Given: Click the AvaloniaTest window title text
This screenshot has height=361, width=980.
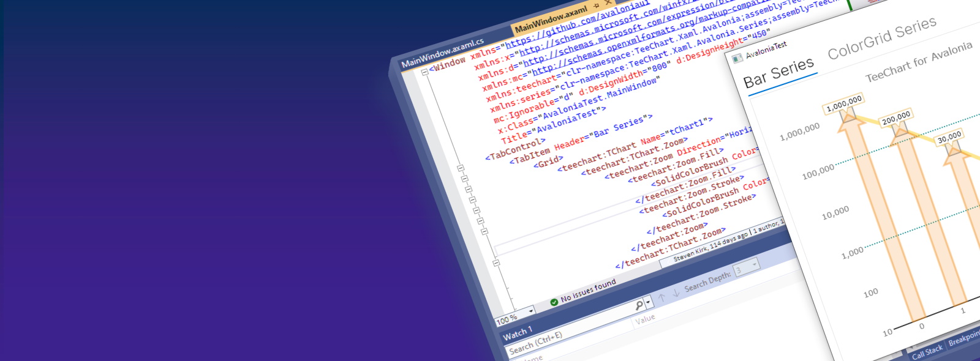Looking at the screenshot, I should coord(766,50).
